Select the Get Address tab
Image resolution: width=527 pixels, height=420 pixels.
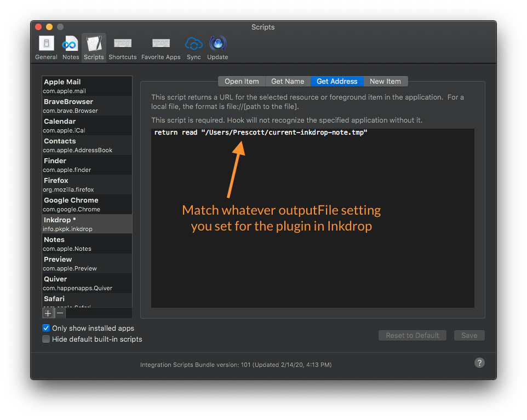[x=337, y=81]
